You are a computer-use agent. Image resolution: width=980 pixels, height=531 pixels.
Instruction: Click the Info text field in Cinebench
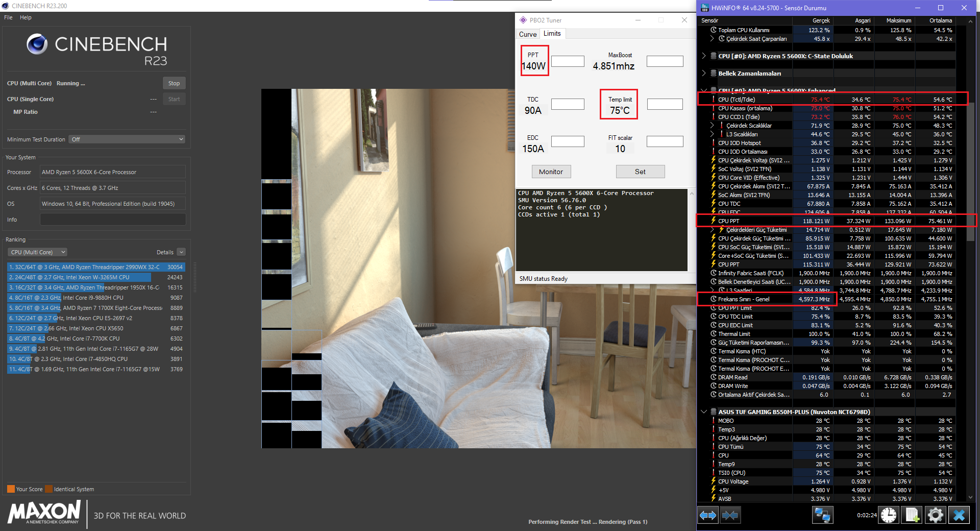tap(113, 220)
